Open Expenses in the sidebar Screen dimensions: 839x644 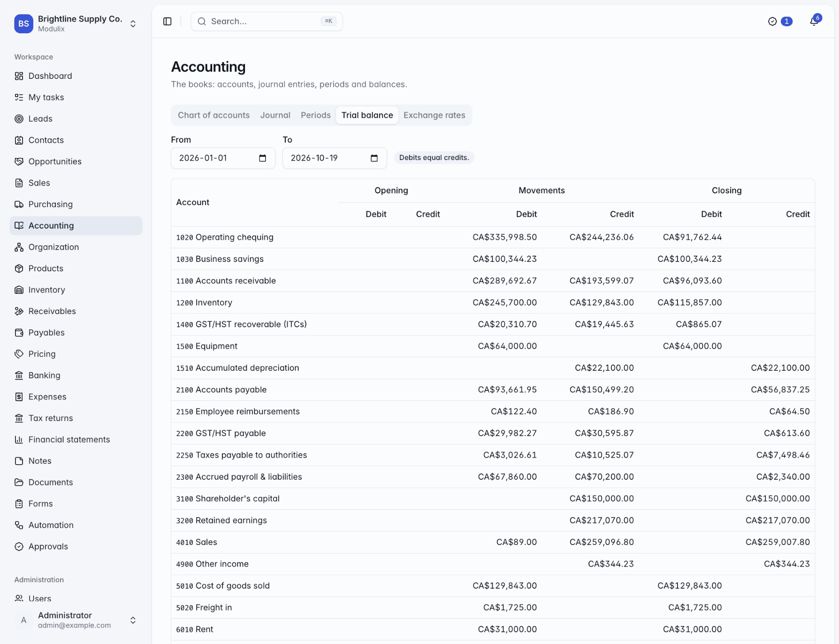76,397
